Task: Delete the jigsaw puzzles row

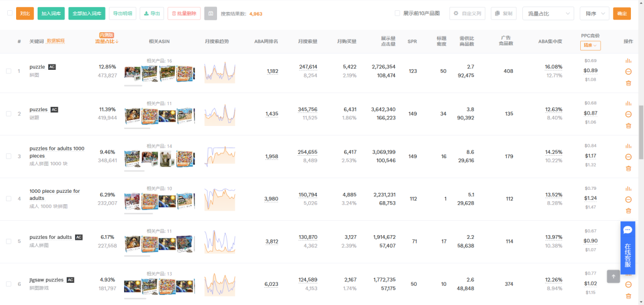Action: coord(628,296)
